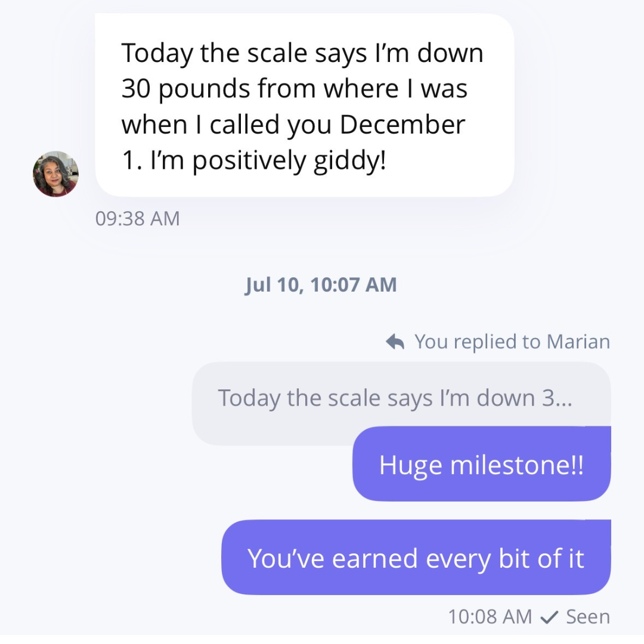The height and width of the screenshot is (644, 644).
Task: Click the 'Seen' status label
Action: 588,617
